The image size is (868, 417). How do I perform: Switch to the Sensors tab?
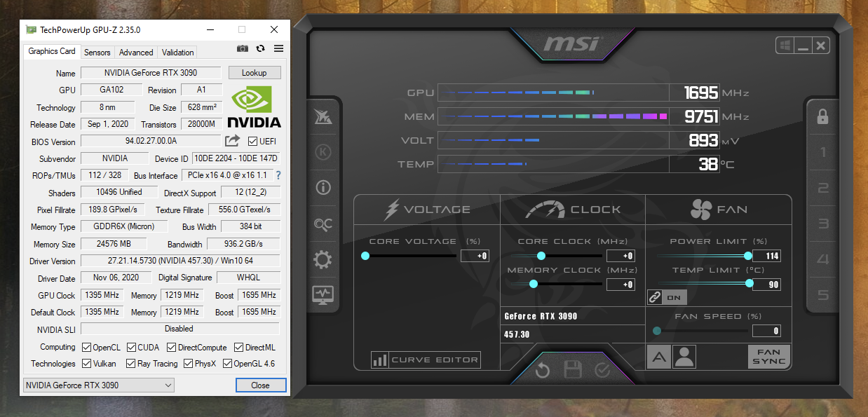[97, 52]
